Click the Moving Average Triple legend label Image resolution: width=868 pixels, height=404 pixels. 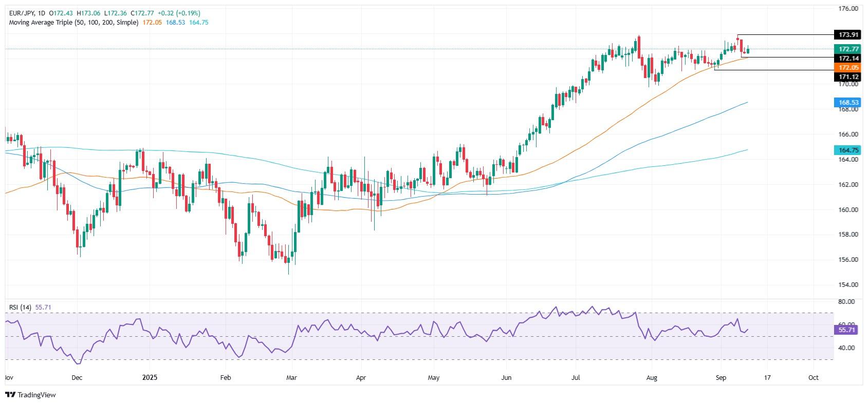pos(73,23)
